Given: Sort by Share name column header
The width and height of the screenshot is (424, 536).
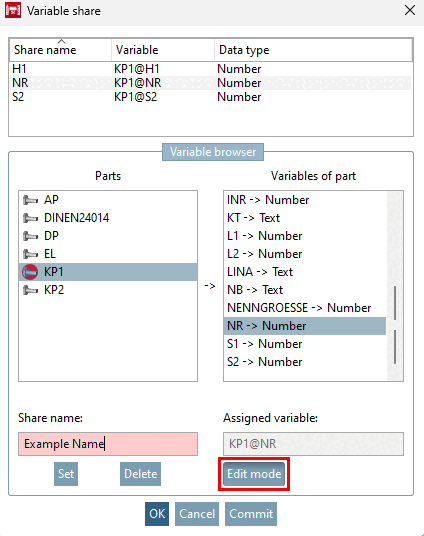Looking at the screenshot, I should pos(61,50).
